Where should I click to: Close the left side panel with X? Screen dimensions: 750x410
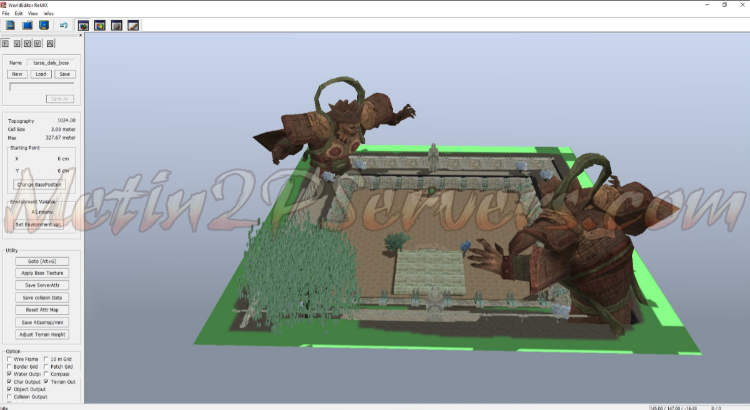[x=80, y=35]
